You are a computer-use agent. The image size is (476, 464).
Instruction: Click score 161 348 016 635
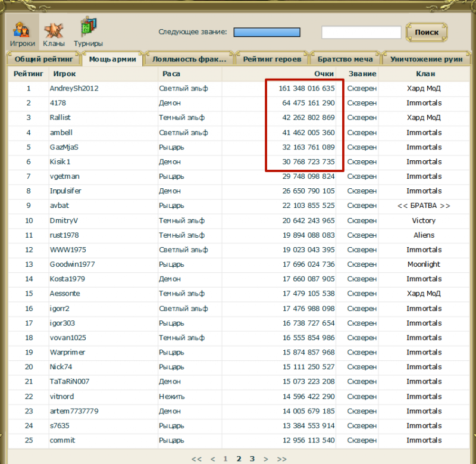(x=306, y=88)
